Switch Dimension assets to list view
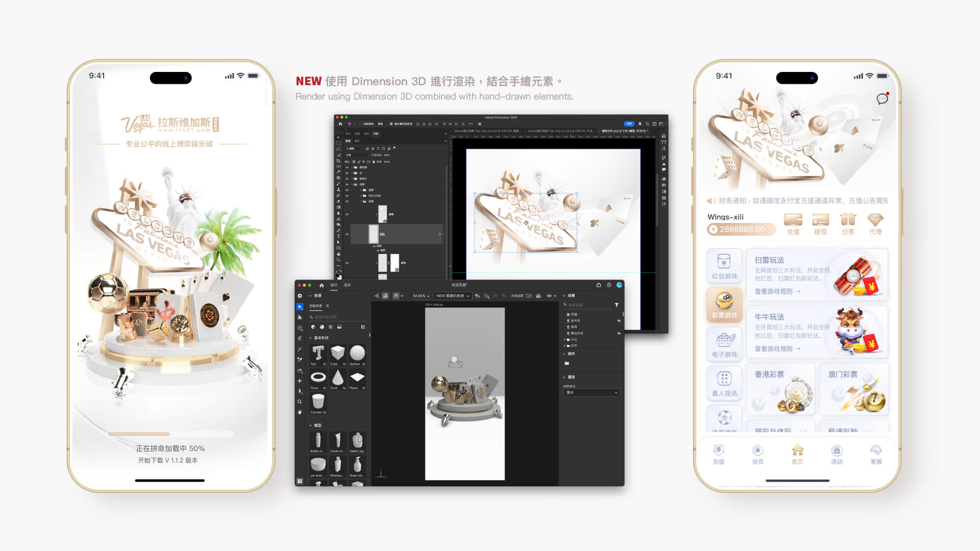Screen dimensions: 980x551 (x=363, y=327)
